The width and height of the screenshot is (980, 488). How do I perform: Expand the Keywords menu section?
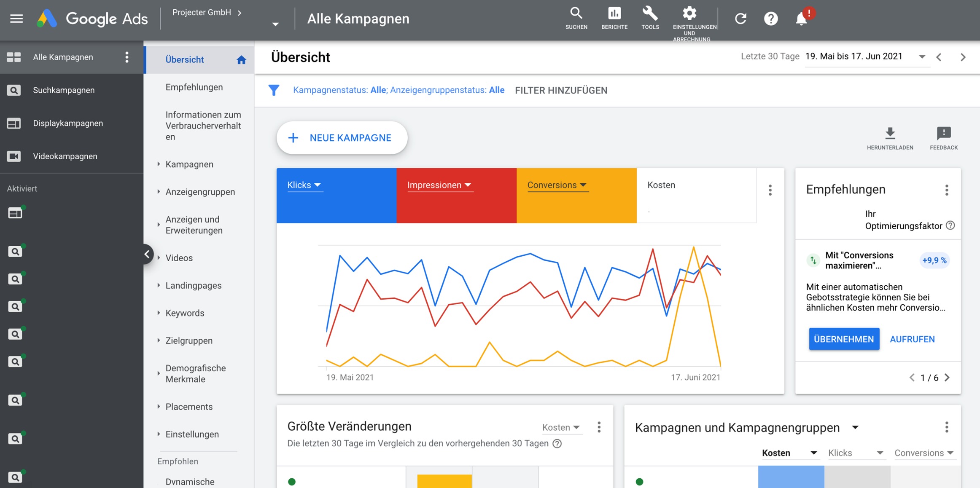click(159, 313)
